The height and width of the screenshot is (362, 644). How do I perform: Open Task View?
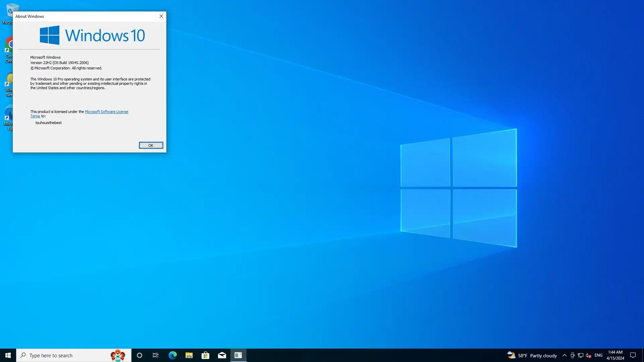coord(156,355)
